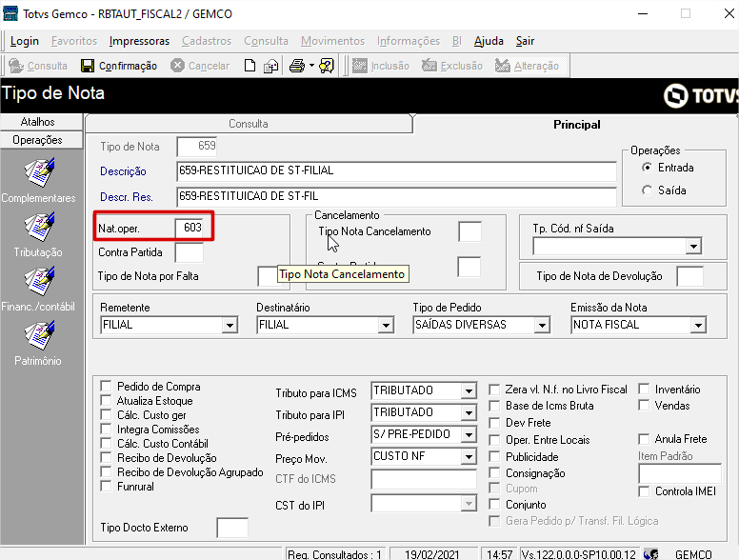
Task: Toggle the Conjunto checkbox
Action: click(494, 505)
